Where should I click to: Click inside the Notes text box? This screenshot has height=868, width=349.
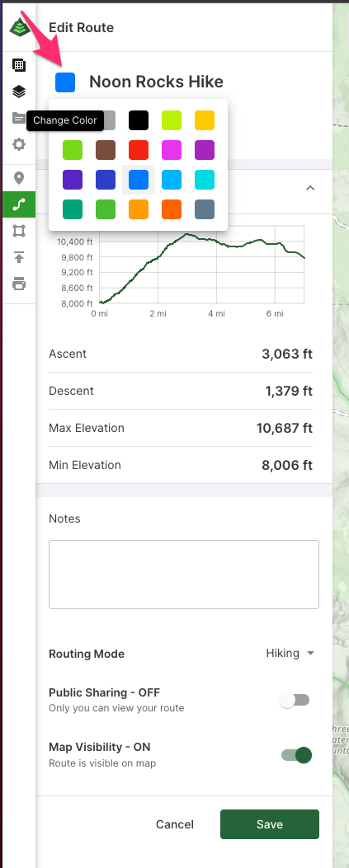184,575
